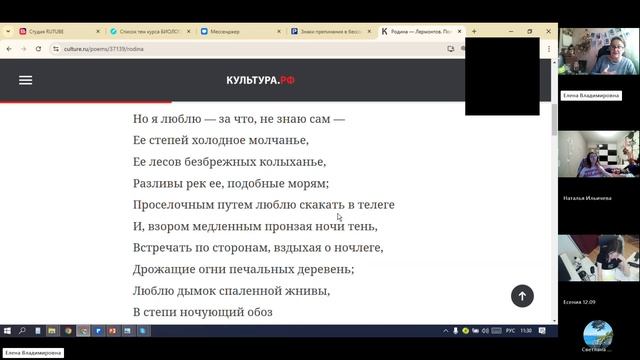Open the PowerPoint taskbar icon

click(x=113, y=331)
